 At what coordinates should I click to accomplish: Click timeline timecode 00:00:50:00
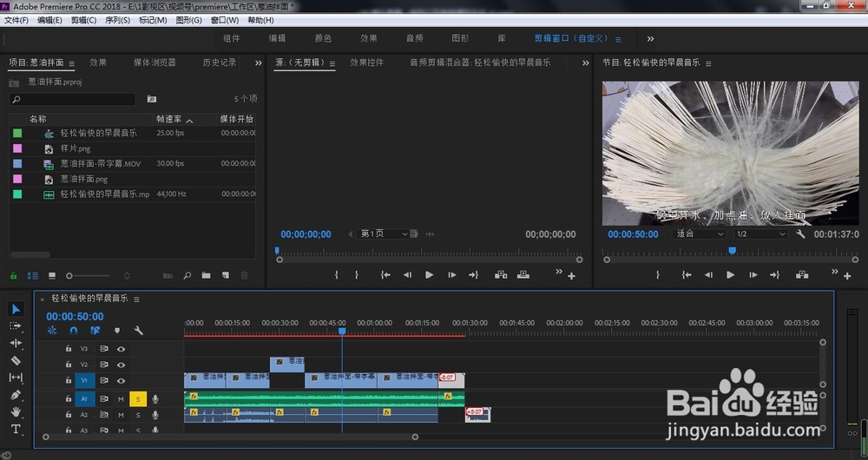click(x=75, y=317)
